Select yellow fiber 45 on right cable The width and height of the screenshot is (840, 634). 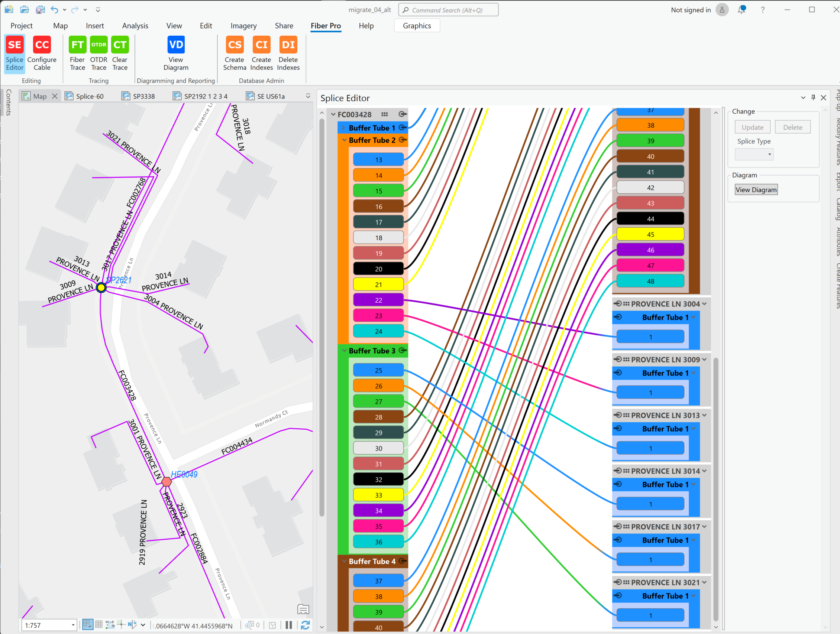point(650,234)
